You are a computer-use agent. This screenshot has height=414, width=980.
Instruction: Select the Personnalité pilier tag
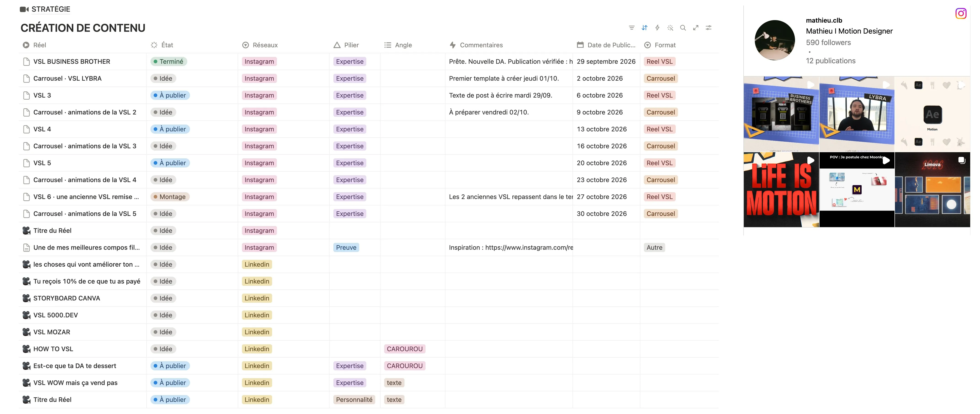354,400
